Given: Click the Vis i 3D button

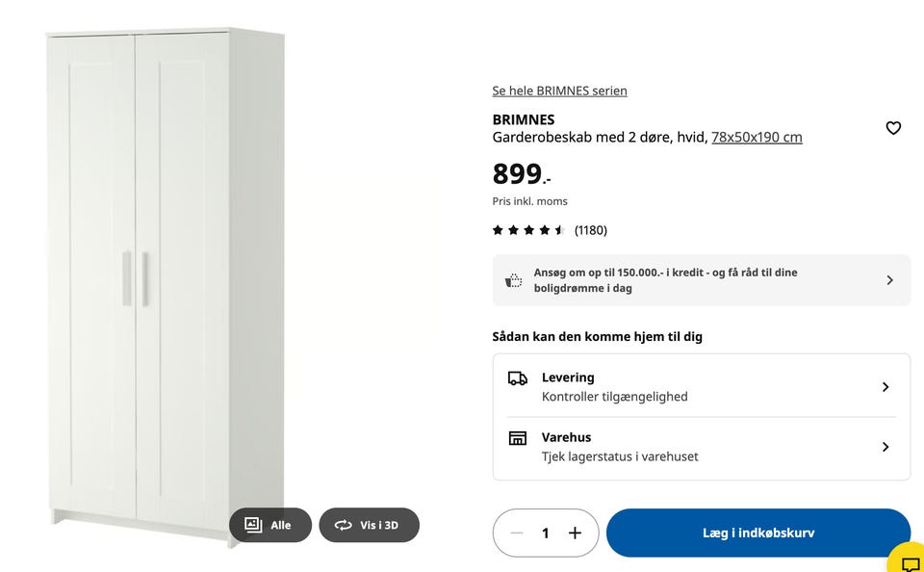Looking at the screenshot, I should click(x=370, y=525).
